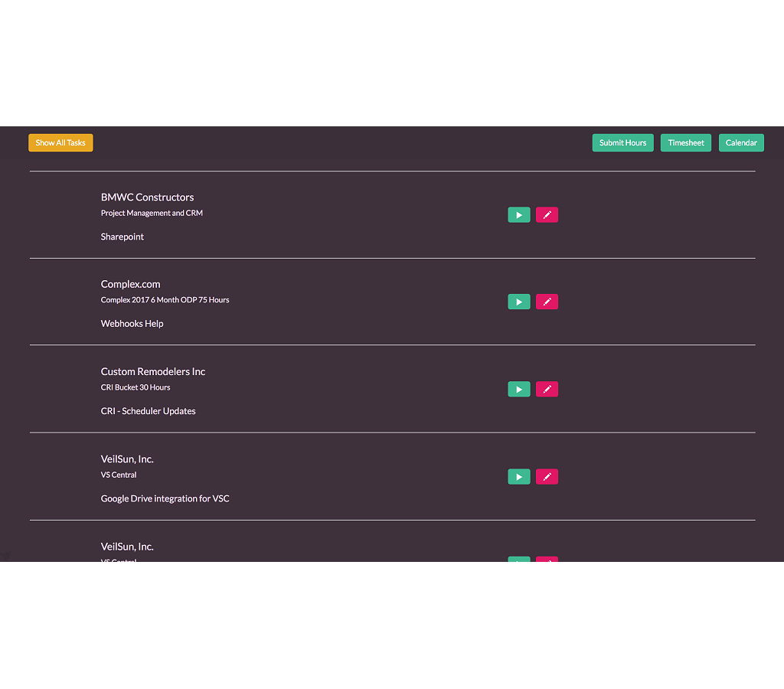Screen dimensions: 784x689
Task: Select the BMWC Constructors client name
Action: pos(148,198)
